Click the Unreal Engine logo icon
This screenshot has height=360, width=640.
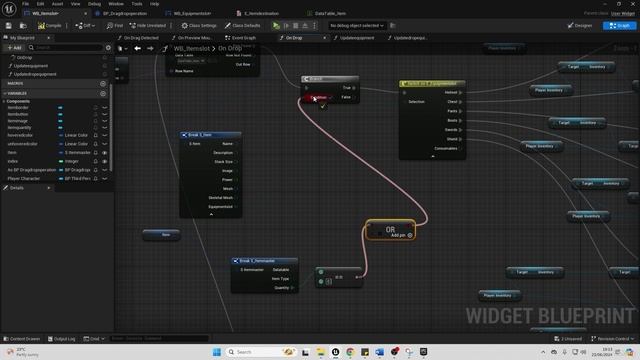[9, 9]
